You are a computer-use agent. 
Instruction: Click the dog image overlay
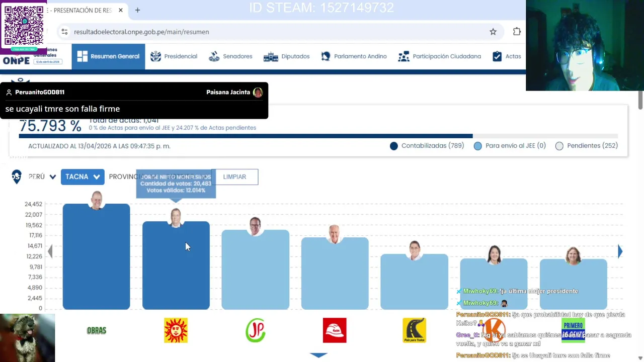pos(27,338)
